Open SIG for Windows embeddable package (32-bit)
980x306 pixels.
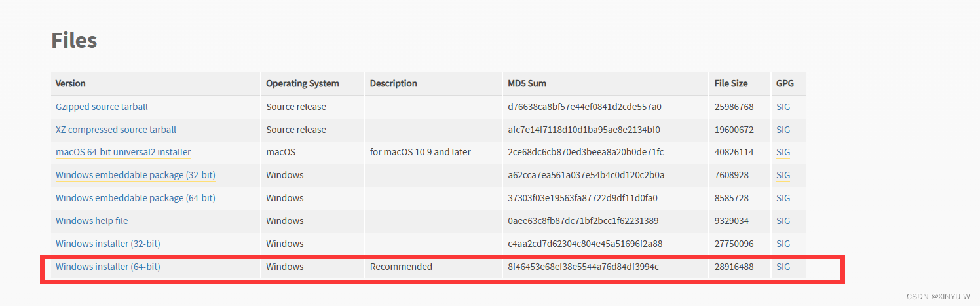(783, 175)
